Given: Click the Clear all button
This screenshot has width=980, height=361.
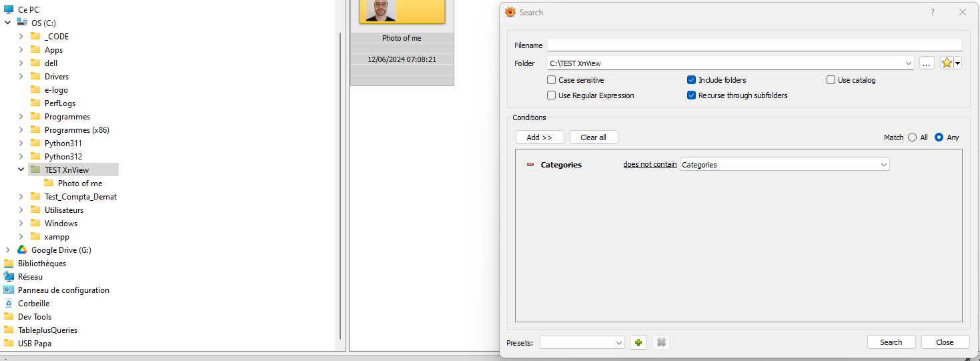Looking at the screenshot, I should tap(594, 137).
